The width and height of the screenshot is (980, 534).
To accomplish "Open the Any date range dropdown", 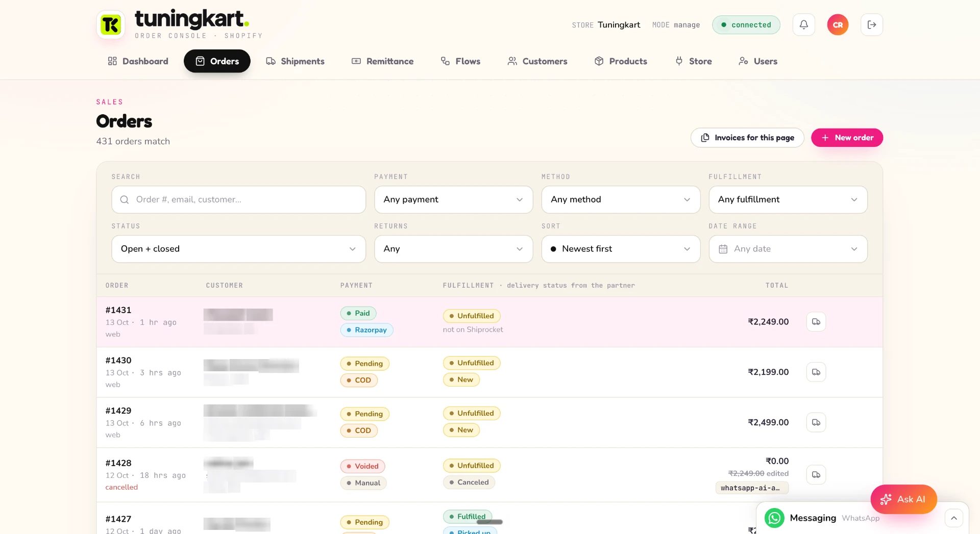I will pos(788,249).
